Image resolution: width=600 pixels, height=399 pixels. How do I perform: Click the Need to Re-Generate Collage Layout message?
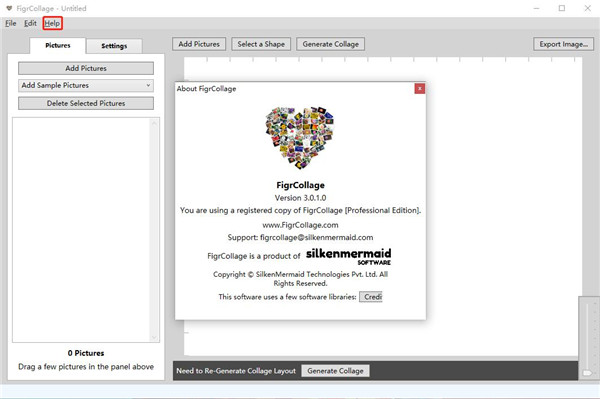tap(236, 371)
